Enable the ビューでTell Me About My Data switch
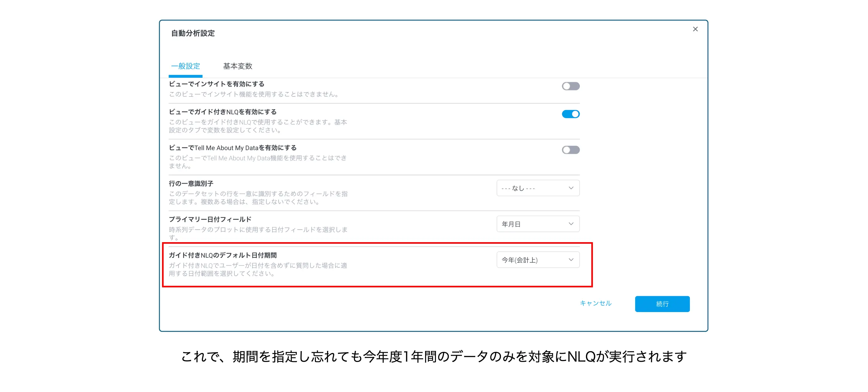The image size is (868, 392). (x=570, y=150)
